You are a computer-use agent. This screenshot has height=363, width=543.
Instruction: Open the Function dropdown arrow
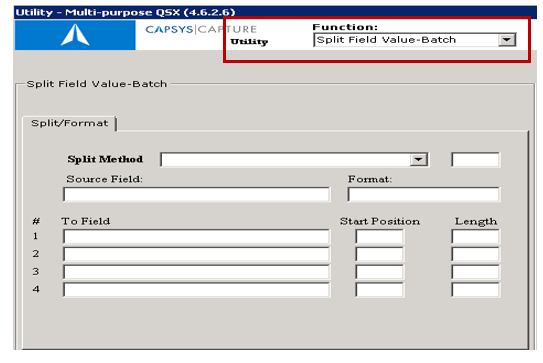point(507,40)
